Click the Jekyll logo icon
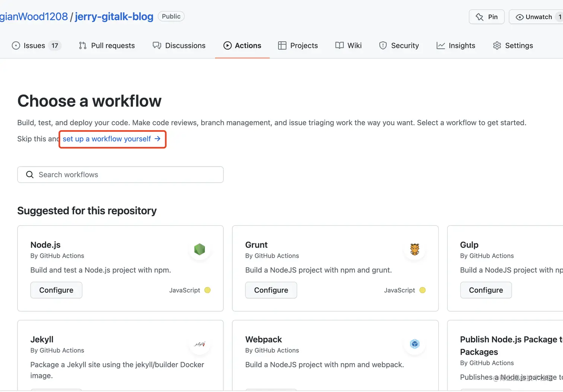 [x=200, y=344]
